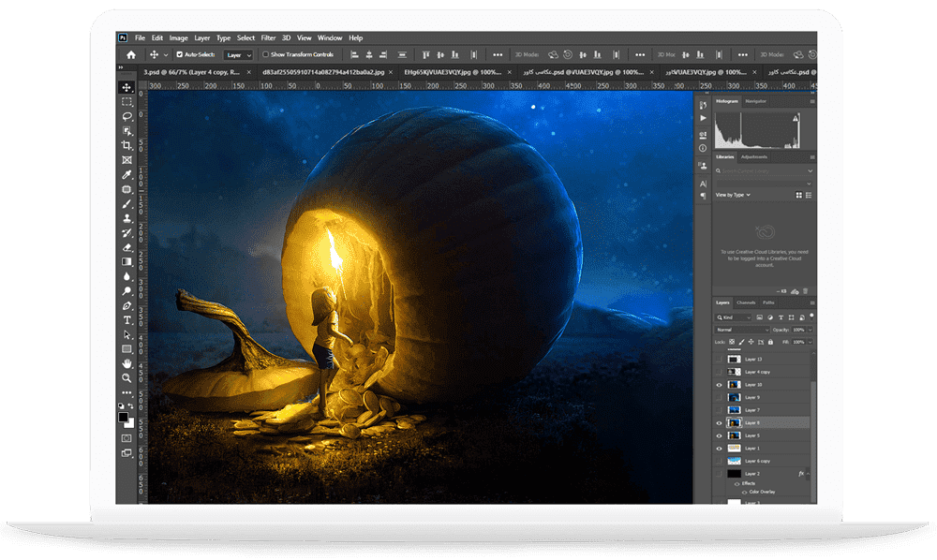Screen dimensions: 937x560
Task: Switch Libraries to grid view
Action: pyautogui.click(x=799, y=195)
